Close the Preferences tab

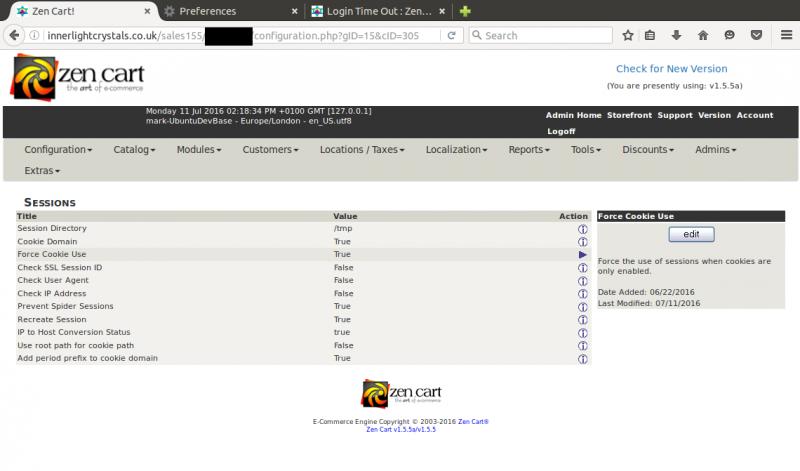(x=294, y=11)
